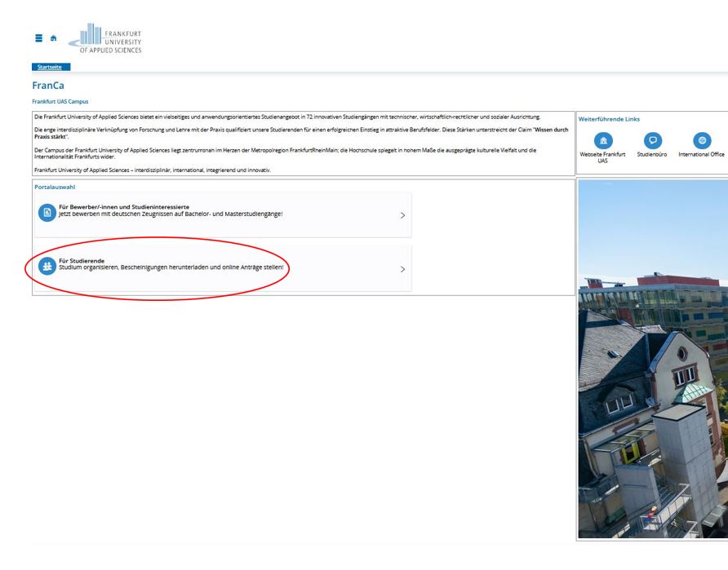Screen dimensions: 728x570
Task: Click the group icon for Studierende
Action: (47, 266)
